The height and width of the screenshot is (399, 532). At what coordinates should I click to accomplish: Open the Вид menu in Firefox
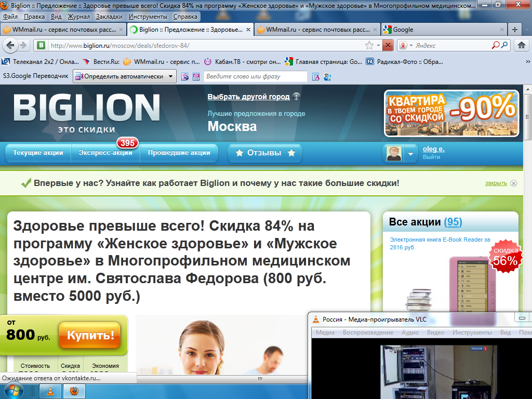[56, 17]
